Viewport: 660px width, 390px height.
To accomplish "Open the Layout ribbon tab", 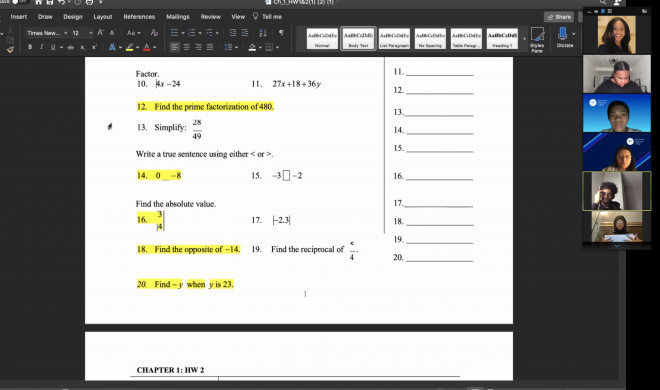I will (103, 17).
